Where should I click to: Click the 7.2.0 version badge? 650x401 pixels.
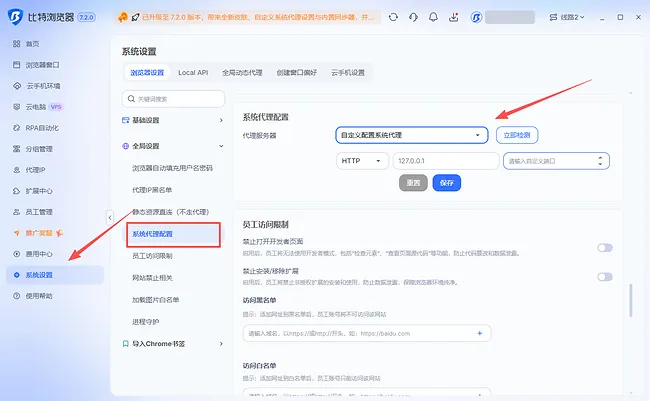click(x=87, y=17)
